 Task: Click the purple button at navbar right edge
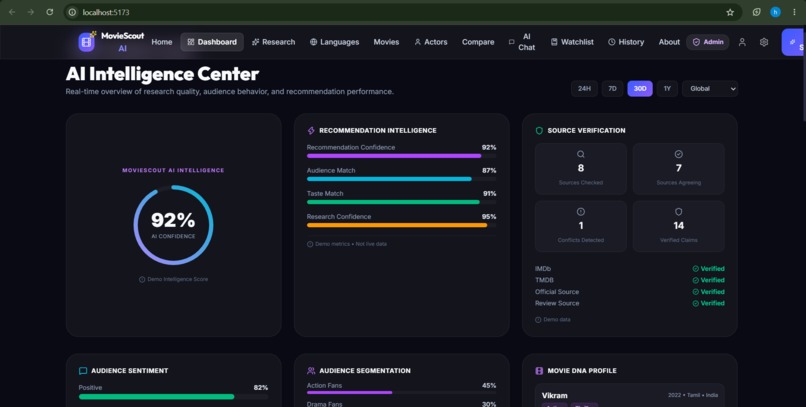tap(794, 42)
